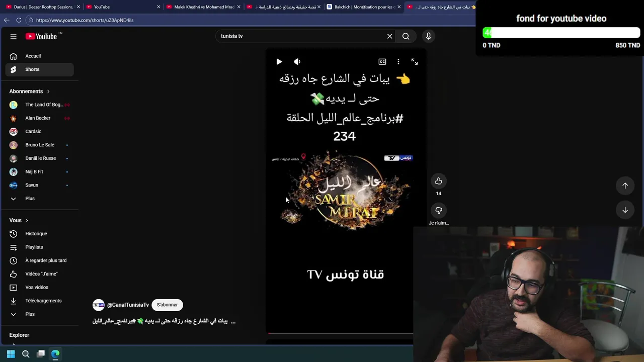This screenshot has width=644, height=362.
Task: Open Windows taskbar search
Action: pos(26,354)
